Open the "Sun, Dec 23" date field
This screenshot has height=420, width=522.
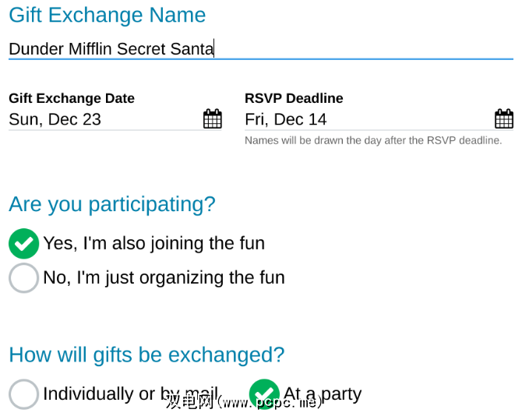[x=55, y=119]
